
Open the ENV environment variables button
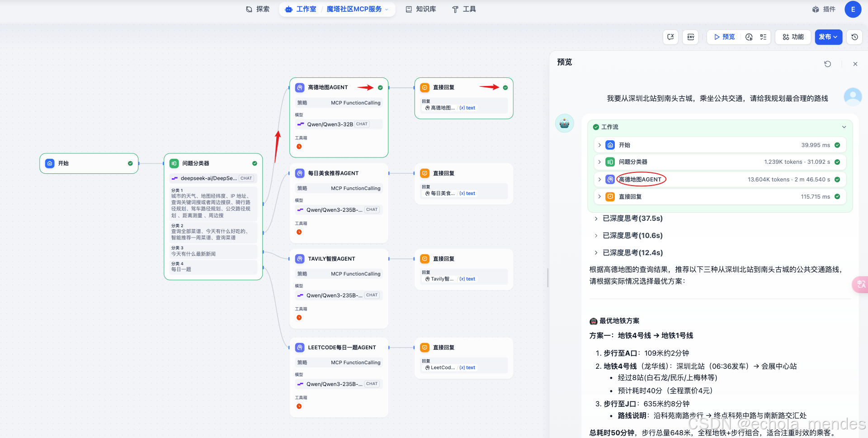pyautogui.click(x=691, y=37)
